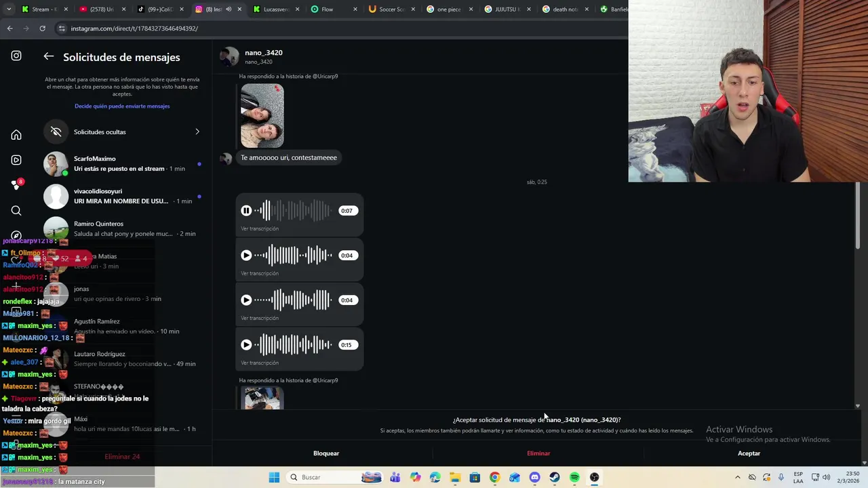The image size is (868, 488).
Task: Click Eliminar 24 at list bottom
Action: [122, 457]
